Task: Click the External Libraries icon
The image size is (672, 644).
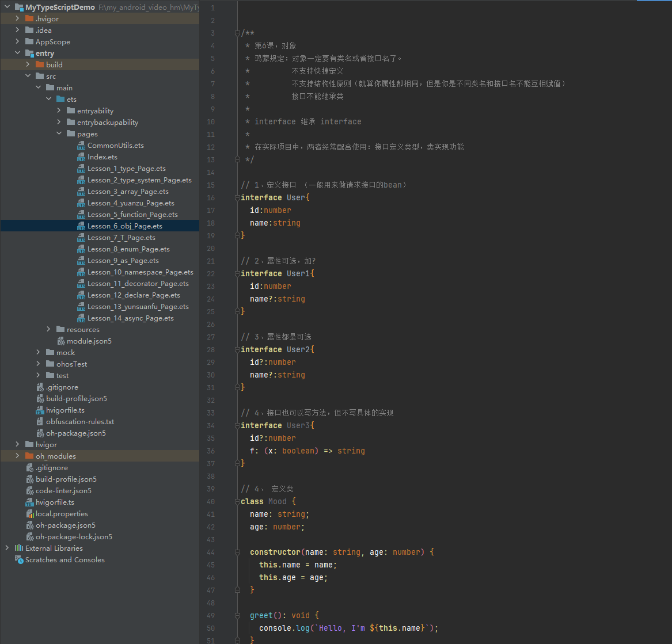Action: 19,548
